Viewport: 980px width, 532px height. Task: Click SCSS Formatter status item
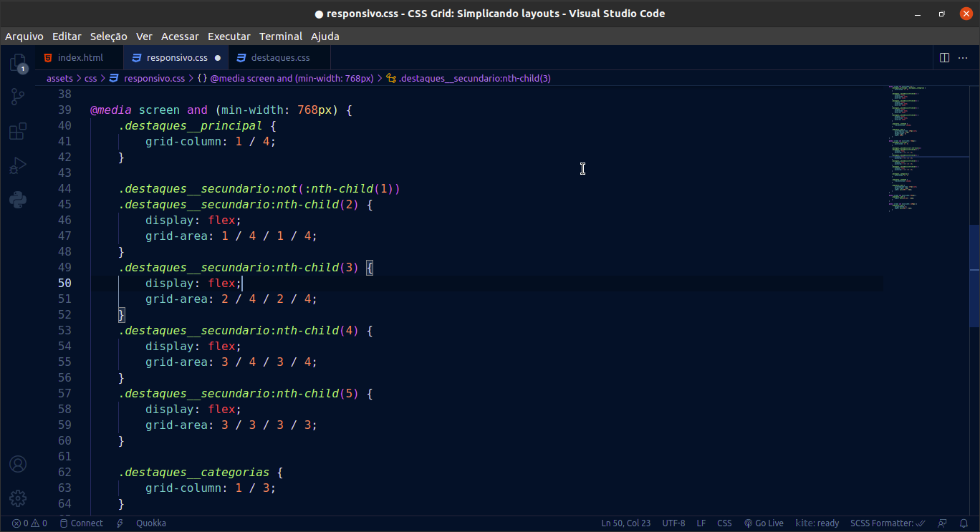coord(888,523)
